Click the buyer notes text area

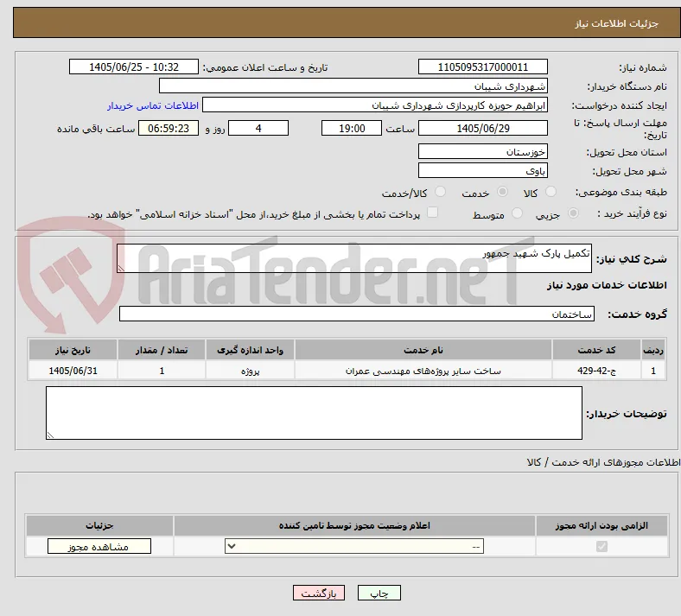click(x=314, y=413)
